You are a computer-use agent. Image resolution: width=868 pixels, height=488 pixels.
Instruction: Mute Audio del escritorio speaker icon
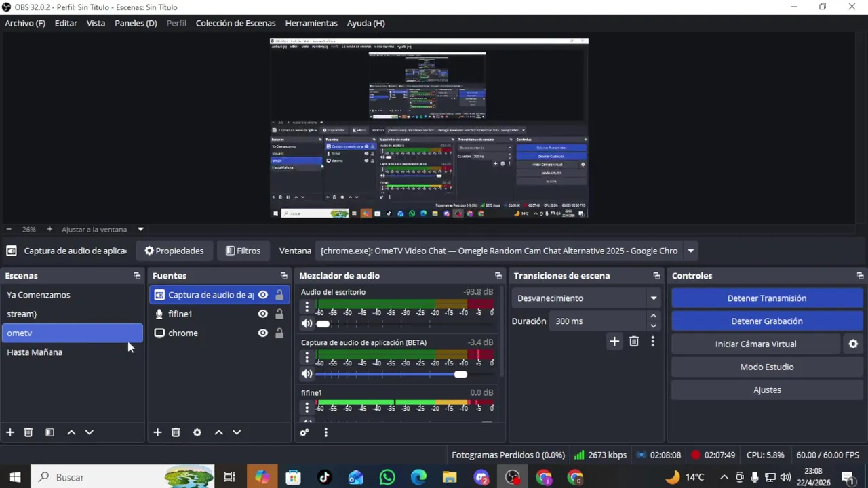(307, 324)
